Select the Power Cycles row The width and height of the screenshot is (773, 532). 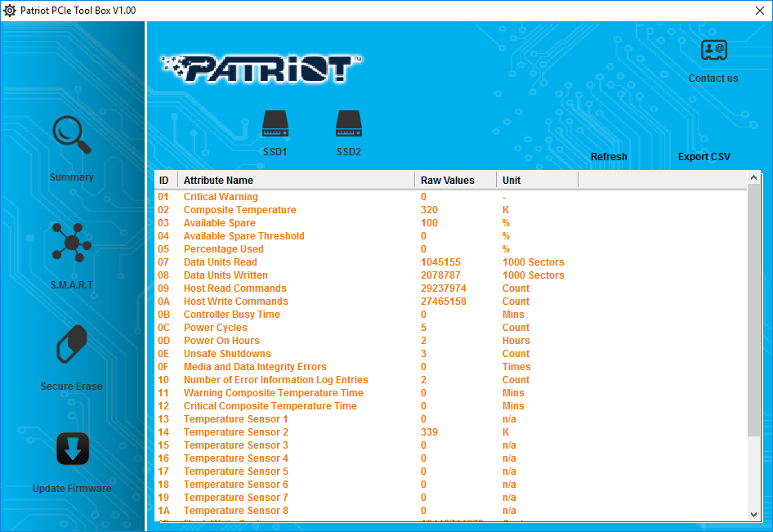click(450, 328)
